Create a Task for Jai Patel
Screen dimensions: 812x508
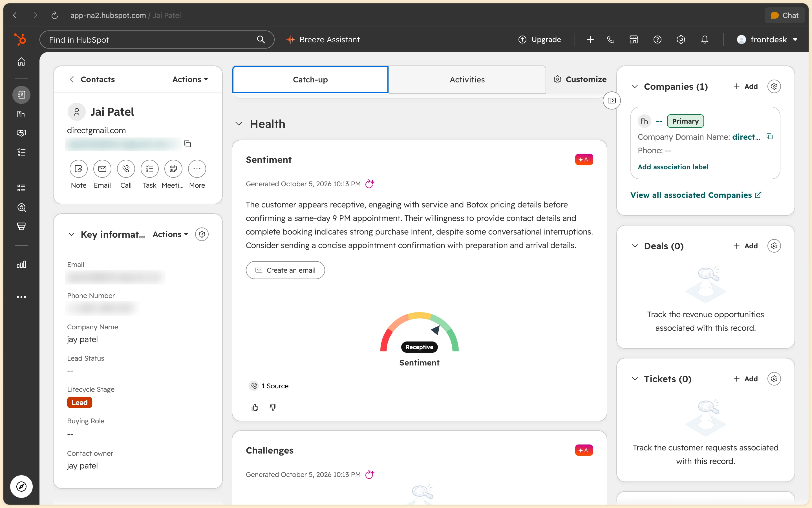(x=150, y=169)
